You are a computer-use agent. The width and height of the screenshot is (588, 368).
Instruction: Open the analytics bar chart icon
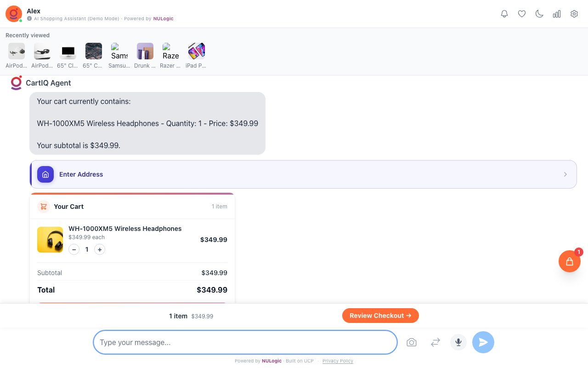pos(557,14)
